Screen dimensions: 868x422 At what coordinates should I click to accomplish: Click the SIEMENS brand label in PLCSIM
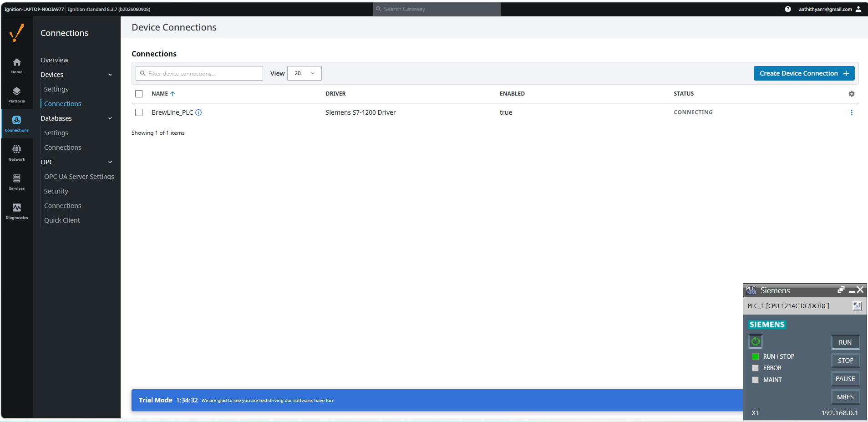click(x=767, y=325)
